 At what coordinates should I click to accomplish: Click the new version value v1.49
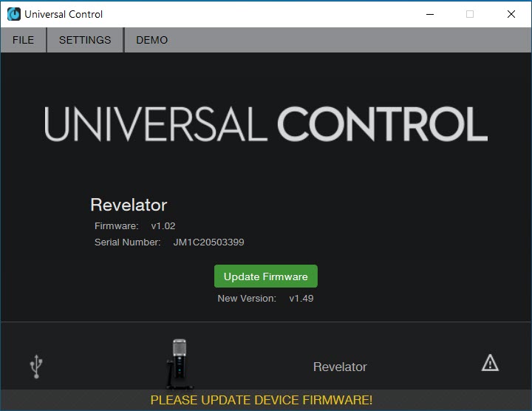301,299
